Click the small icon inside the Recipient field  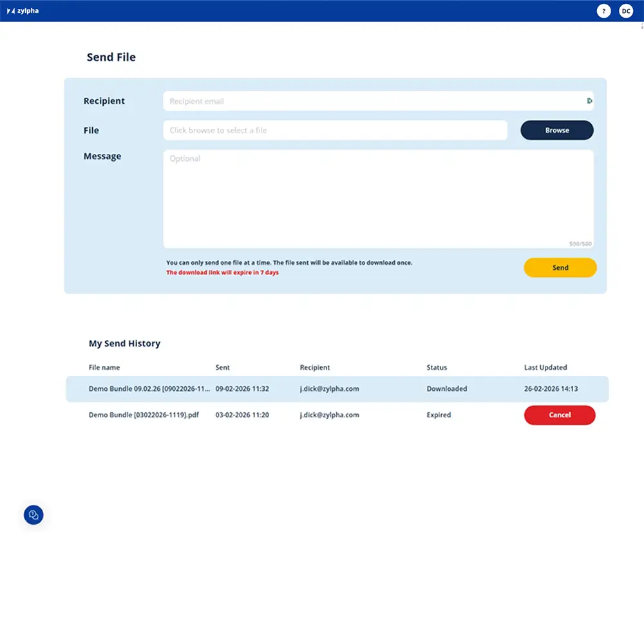pyautogui.click(x=589, y=101)
